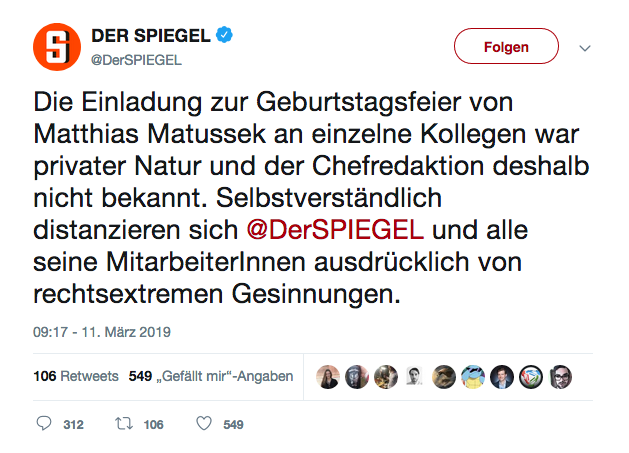Click the blue verified badge
Screen dimensions: 629x453
point(228,35)
